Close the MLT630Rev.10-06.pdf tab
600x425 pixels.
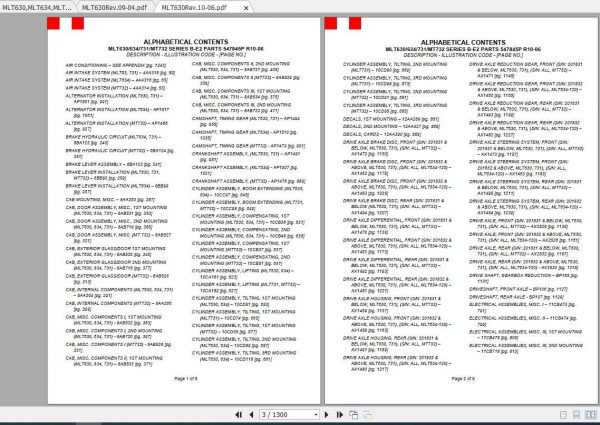(x=246, y=8)
